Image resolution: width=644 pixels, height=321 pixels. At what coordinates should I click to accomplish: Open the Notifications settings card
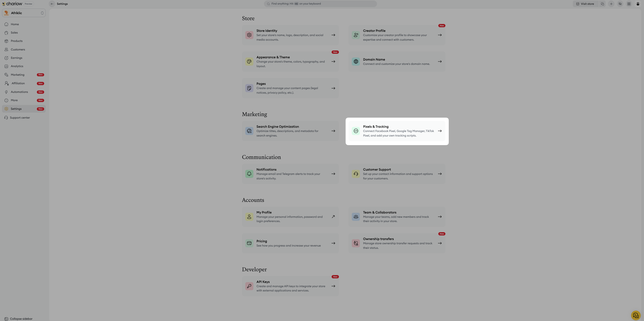click(290, 174)
